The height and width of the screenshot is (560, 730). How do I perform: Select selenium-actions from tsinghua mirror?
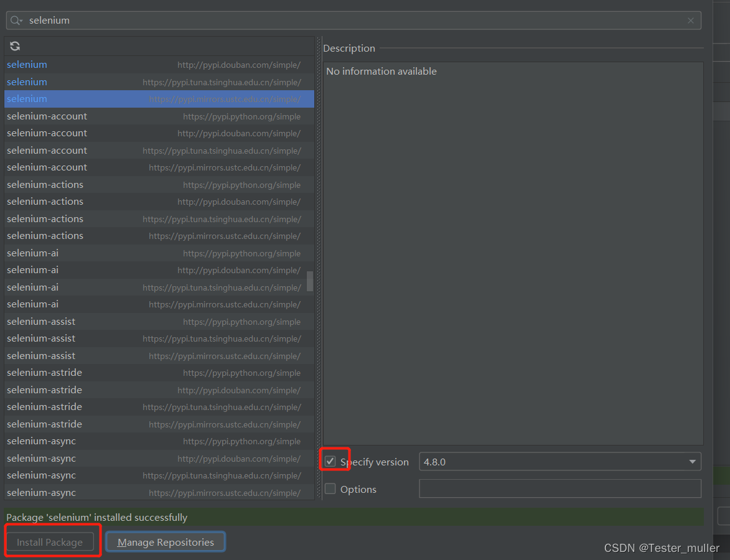[159, 219]
